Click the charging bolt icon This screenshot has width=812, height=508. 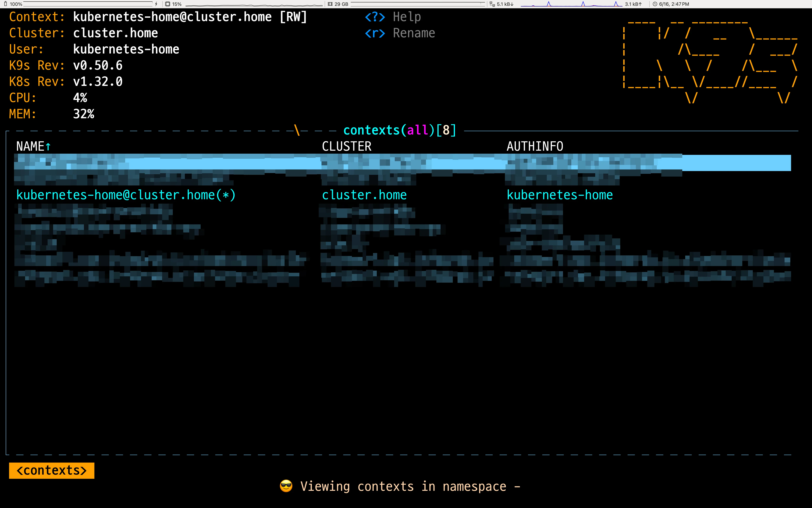coord(156,4)
